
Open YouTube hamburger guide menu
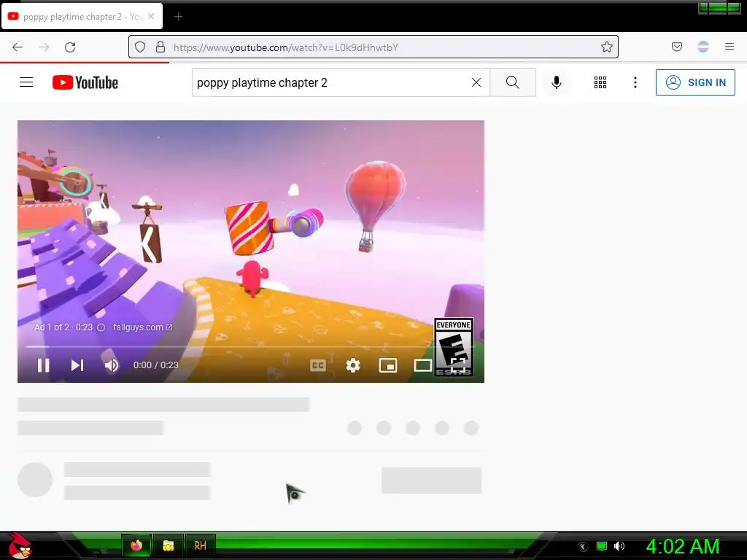pos(26,82)
